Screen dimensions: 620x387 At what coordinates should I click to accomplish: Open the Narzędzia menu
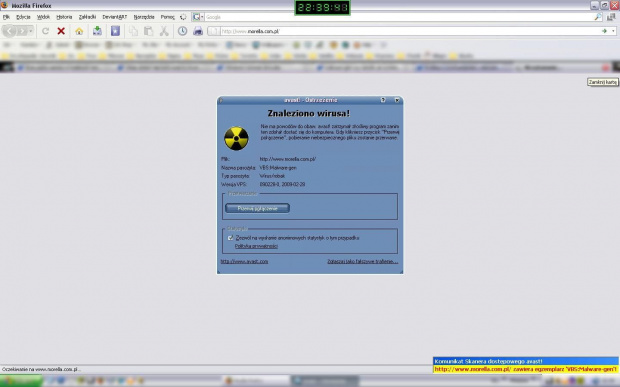click(144, 17)
